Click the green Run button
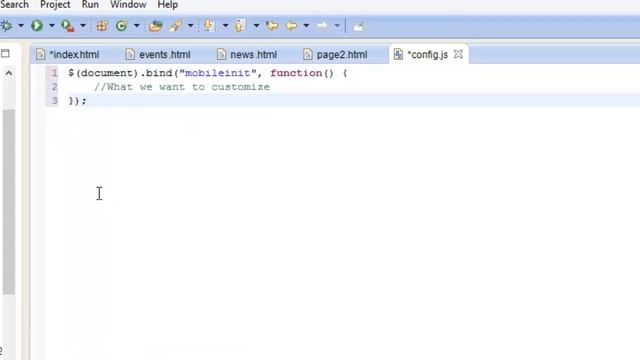Viewport: 640px width, 360px height. tap(37, 26)
